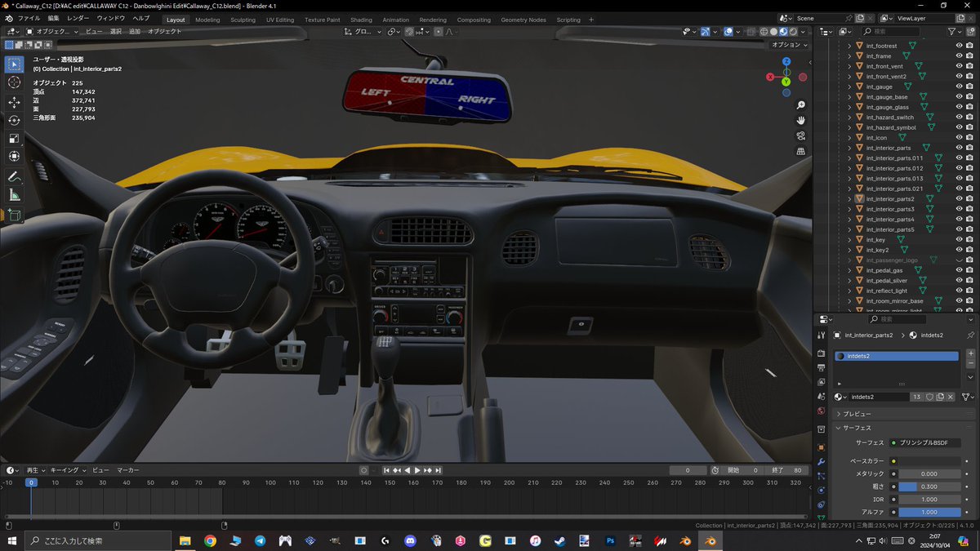Open the レンダー menu
The width and height of the screenshot is (980, 551).
click(x=78, y=18)
